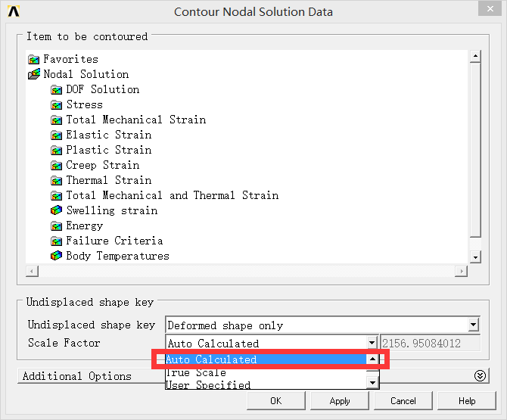Click the Elastic Strain folder icon
Viewport: 507px width, 420px height.
56,135
